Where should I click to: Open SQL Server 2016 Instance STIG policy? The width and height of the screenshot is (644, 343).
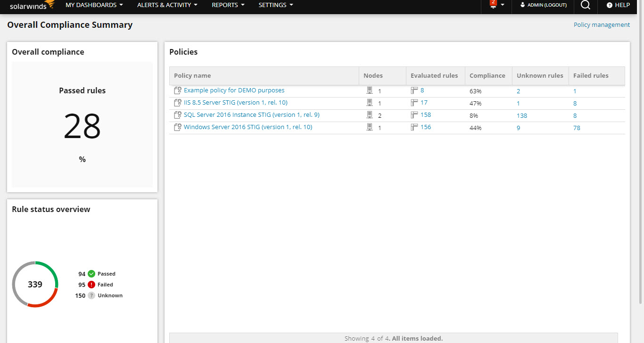click(252, 115)
